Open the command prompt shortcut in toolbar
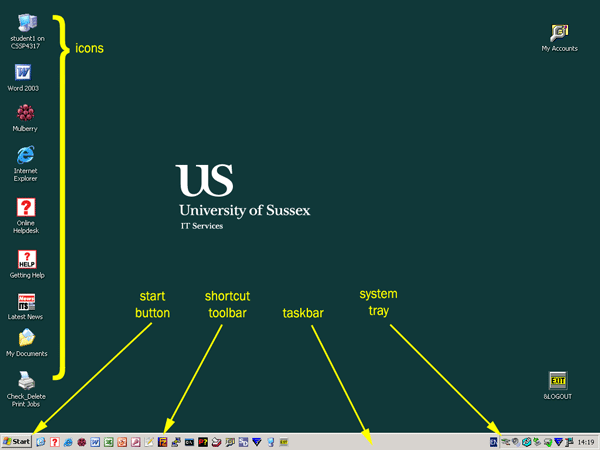Image resolution: width=600 pixels, height=450 pixels. click(189, 442)
